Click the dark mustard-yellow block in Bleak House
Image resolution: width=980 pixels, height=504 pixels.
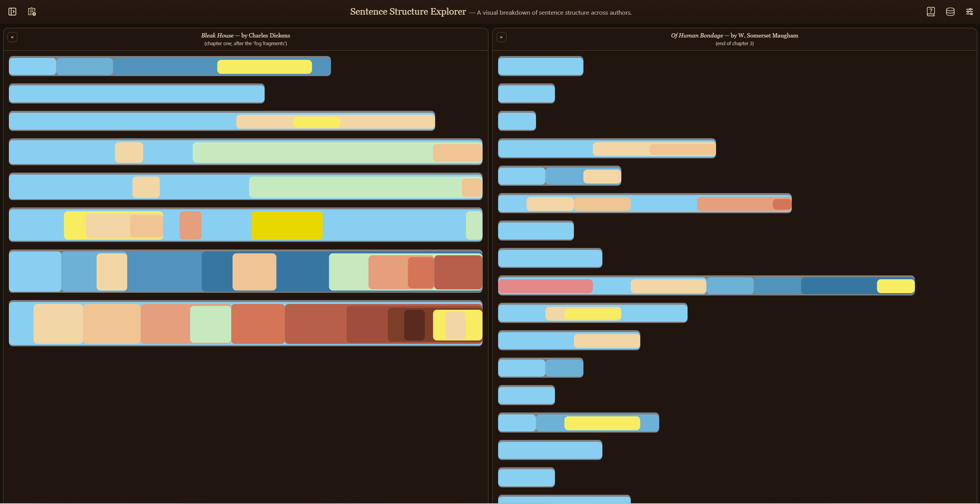coord(287,225)
